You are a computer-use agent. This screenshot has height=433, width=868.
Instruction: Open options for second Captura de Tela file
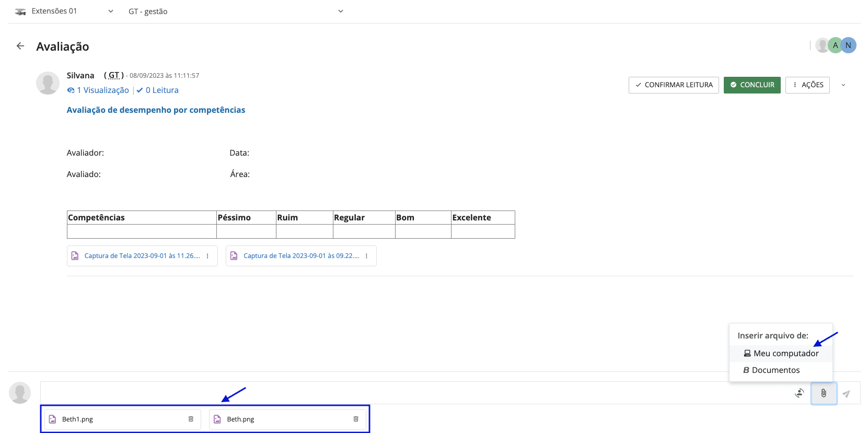366,256
